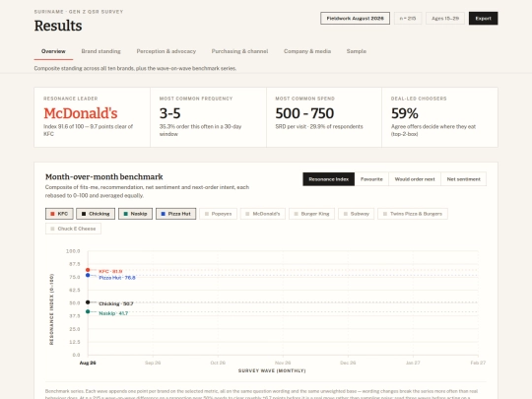
Task: Click Chicking black data point
Action: 88,302
